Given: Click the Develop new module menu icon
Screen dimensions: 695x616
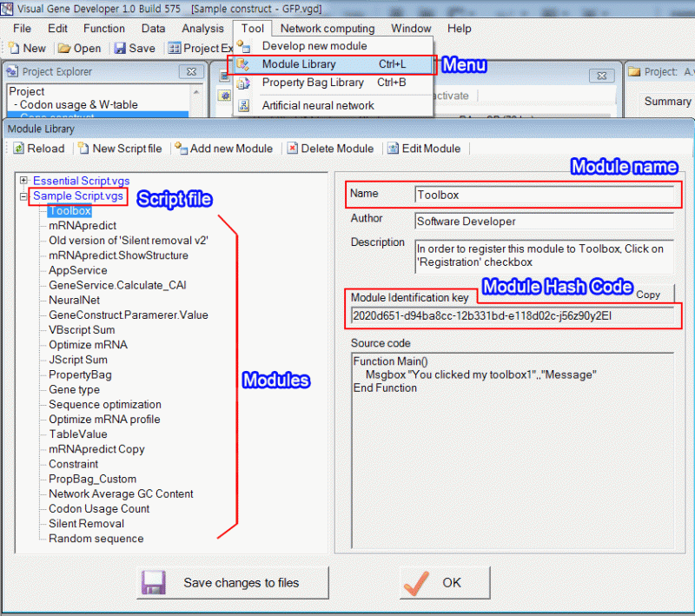Looking at the screenshot, I should click(x=243, y=46).
